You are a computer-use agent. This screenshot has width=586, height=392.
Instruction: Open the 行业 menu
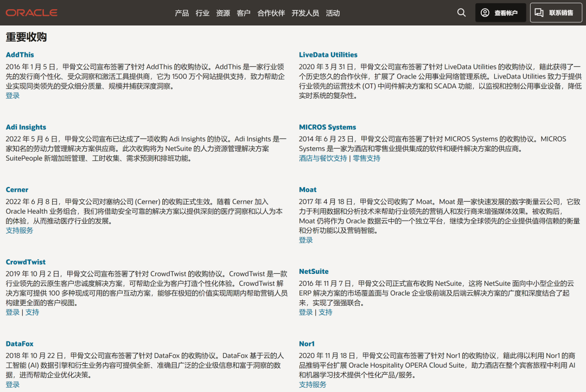tap(202, 13)
